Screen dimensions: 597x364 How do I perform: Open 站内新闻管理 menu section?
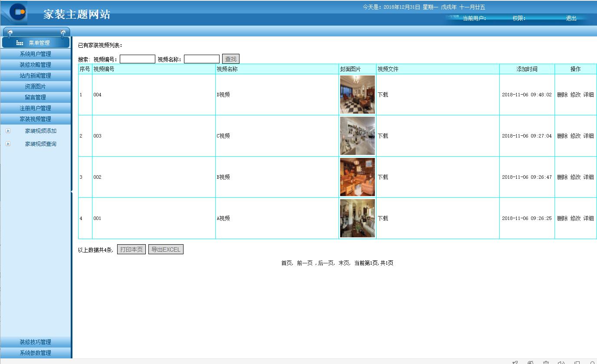click(x=35, y=75)
